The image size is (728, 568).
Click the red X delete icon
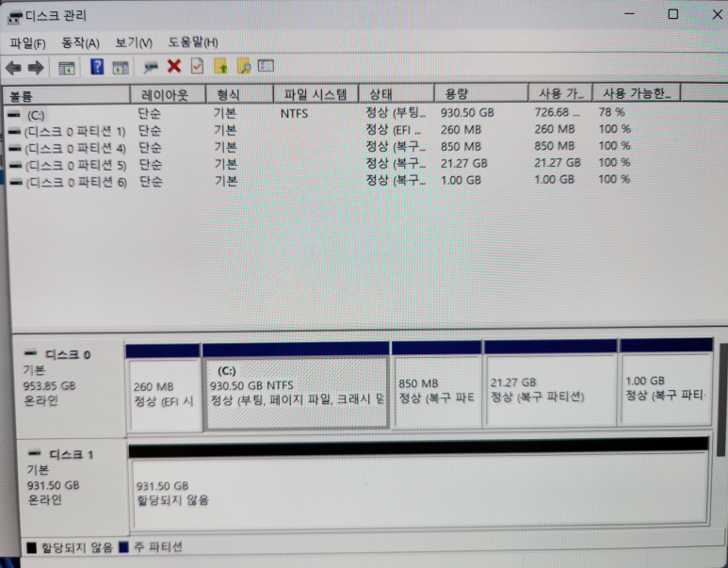(174, 66)
